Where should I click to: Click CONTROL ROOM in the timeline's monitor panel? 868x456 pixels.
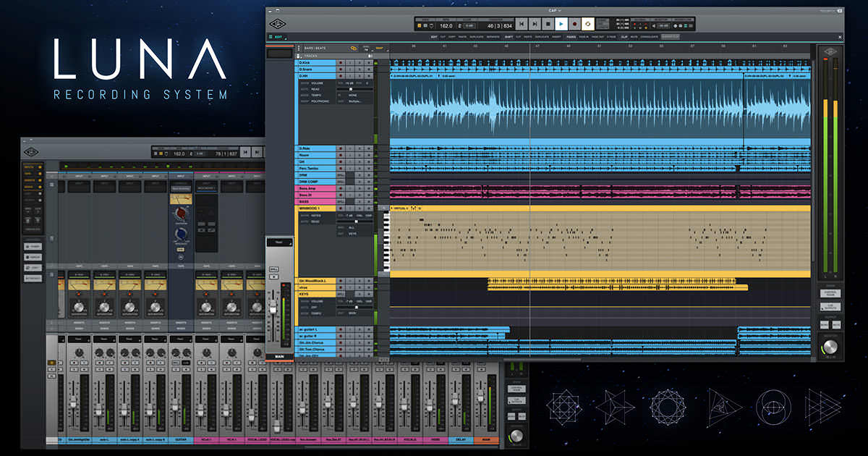[830, 293]
